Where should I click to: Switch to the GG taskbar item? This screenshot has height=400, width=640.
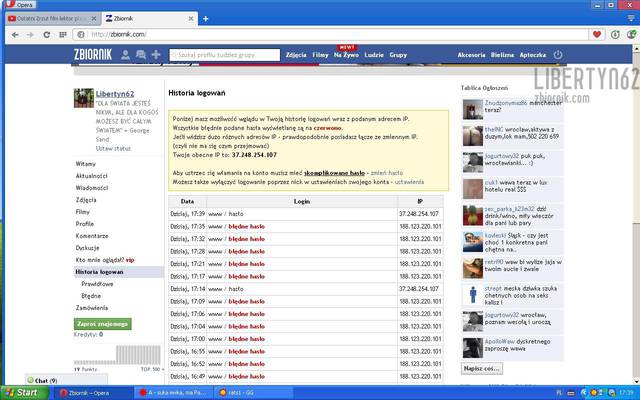(x=253, y=393)
